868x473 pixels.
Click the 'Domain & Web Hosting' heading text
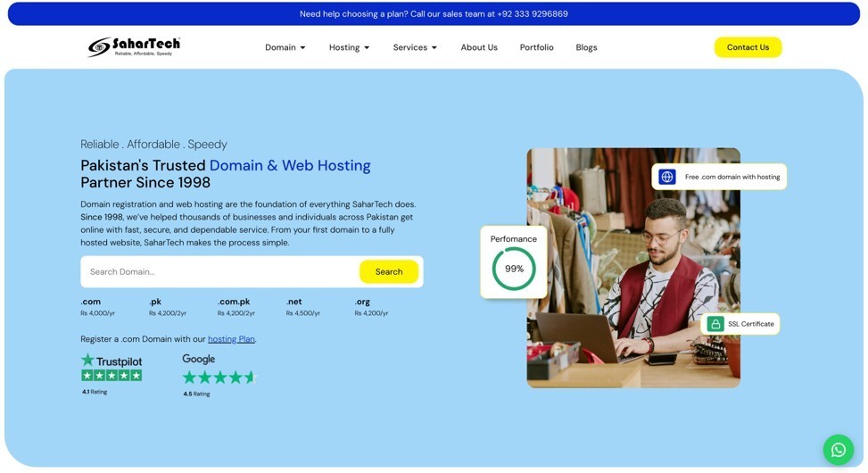(x=290, y=166)
